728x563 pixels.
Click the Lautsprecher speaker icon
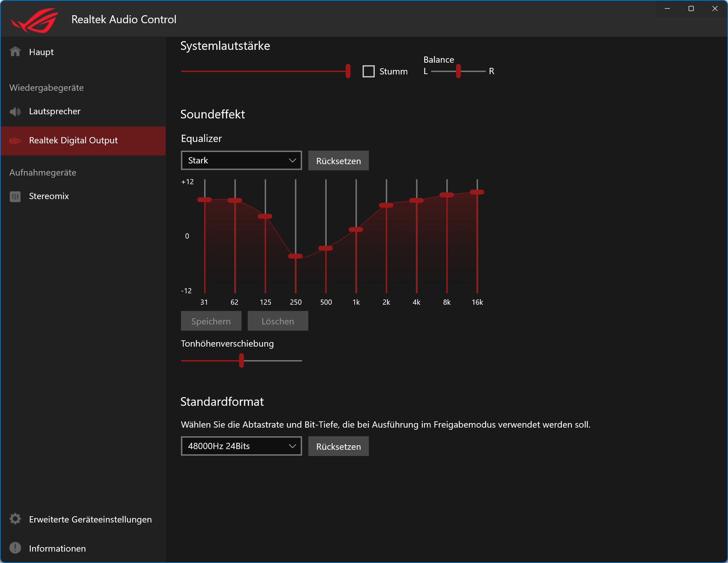tap(15, 111)
